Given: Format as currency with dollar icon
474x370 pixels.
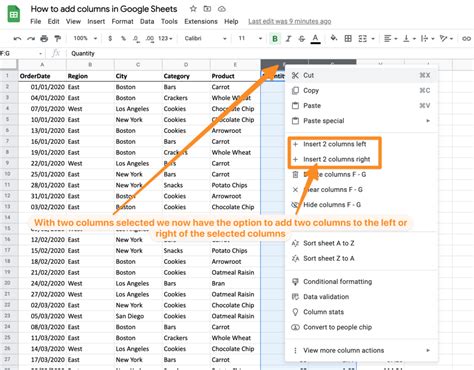Looking at the screenshot, I should [110, 39].
